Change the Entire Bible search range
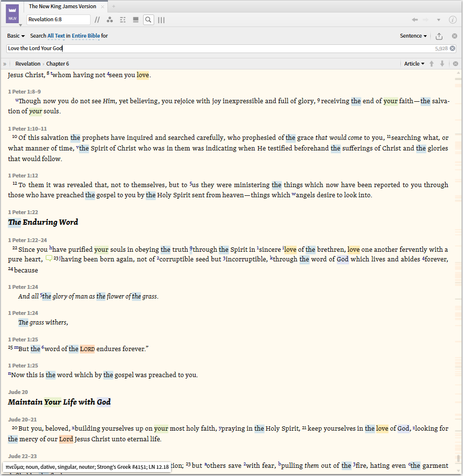This screenshot has height=476, width=463. [86, 36]
